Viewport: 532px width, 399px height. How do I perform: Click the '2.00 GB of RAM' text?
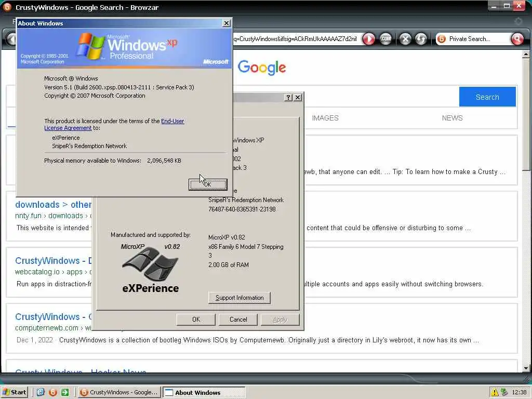[x=229, y=265]
